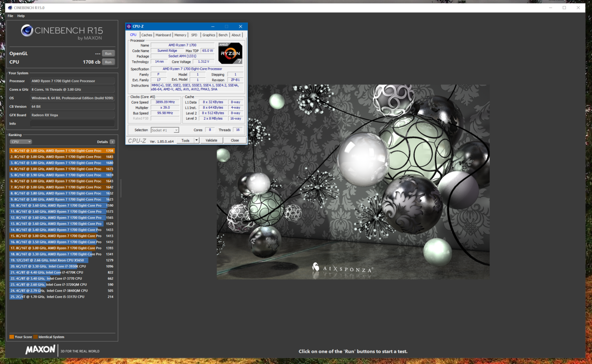Image resolution: width=592 pixels, height=364 pixels.
Task: Open the Memory tab in CPU-Z
Action: pyautogui.click(x=180, y=35)
